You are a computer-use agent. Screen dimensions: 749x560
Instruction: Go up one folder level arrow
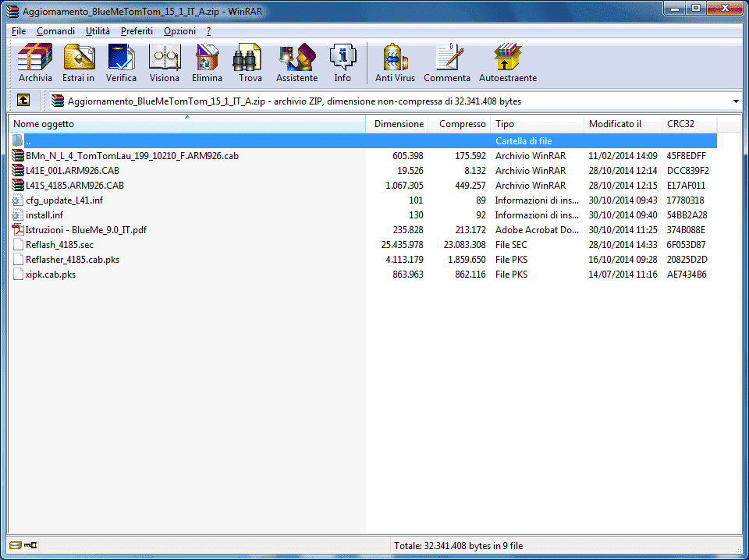(23, 100)
